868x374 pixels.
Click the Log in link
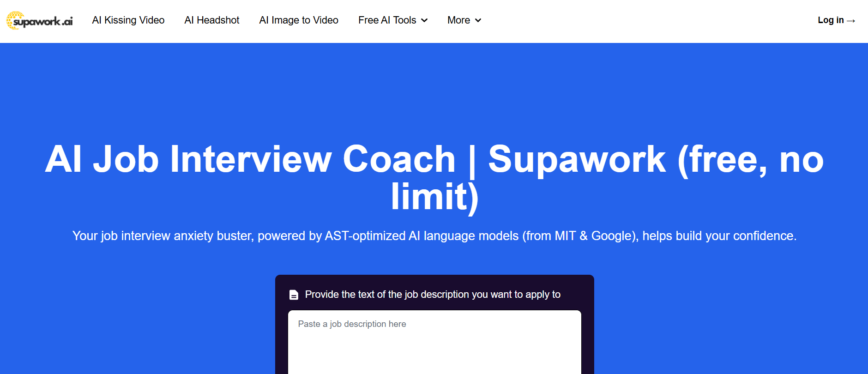point(836,20)
